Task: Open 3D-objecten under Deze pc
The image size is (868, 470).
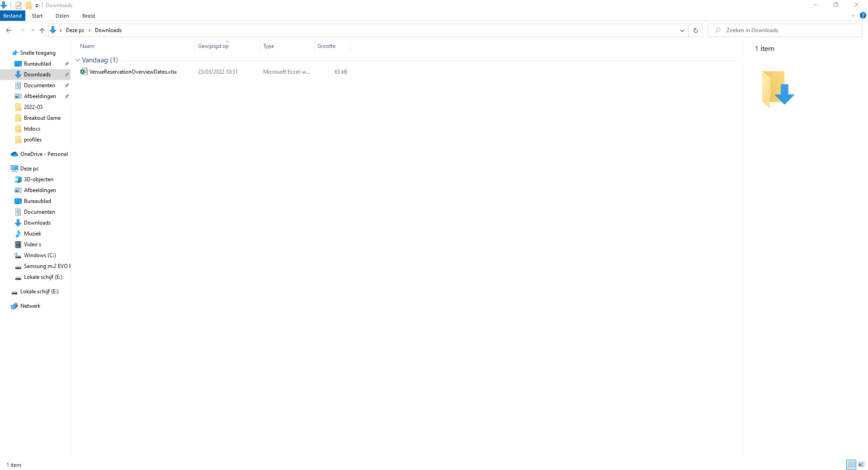Action: 38,179
